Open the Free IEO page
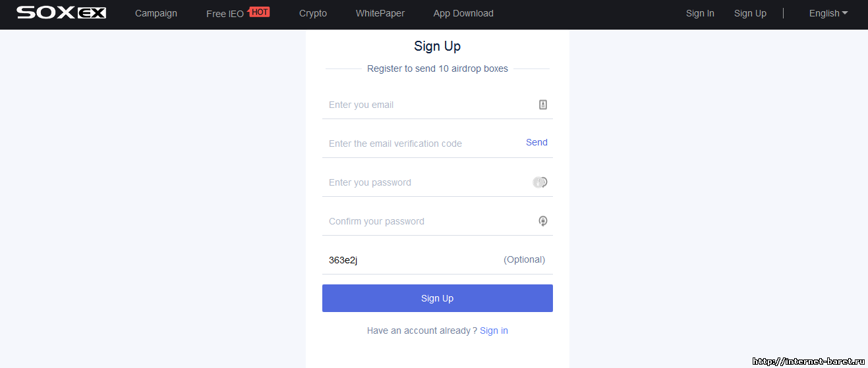The image size is (868, 368). (x=225, y=14)
